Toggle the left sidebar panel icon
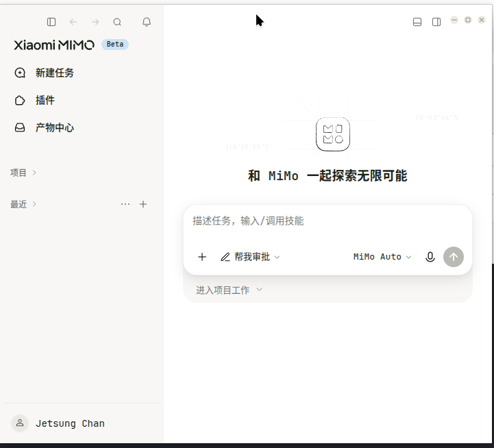Image resolution: width=494 pixels, height=448 pixels. tap(51, 22)
